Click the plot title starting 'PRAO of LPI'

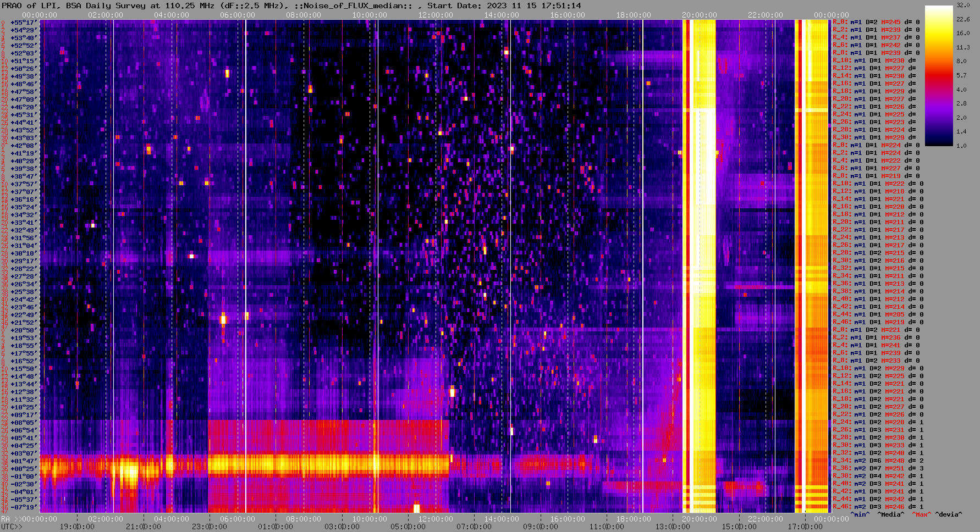(x=291, y=5)
